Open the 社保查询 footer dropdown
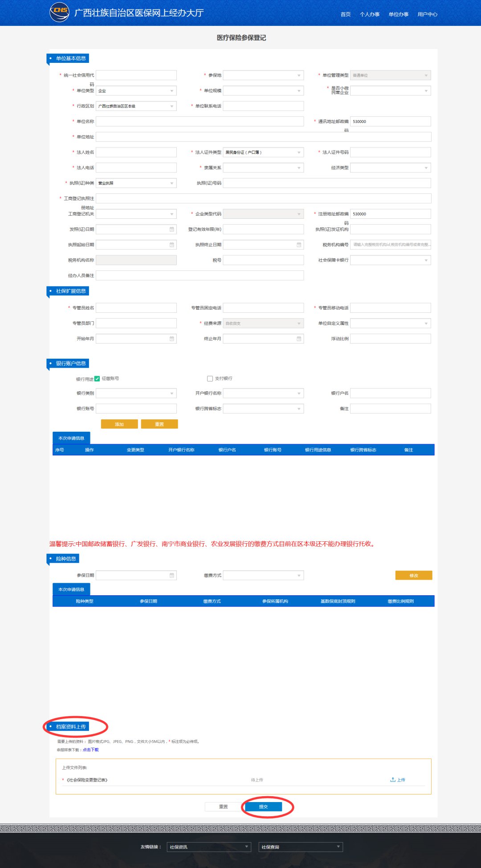Screen dimensions: 481x868 301,847
